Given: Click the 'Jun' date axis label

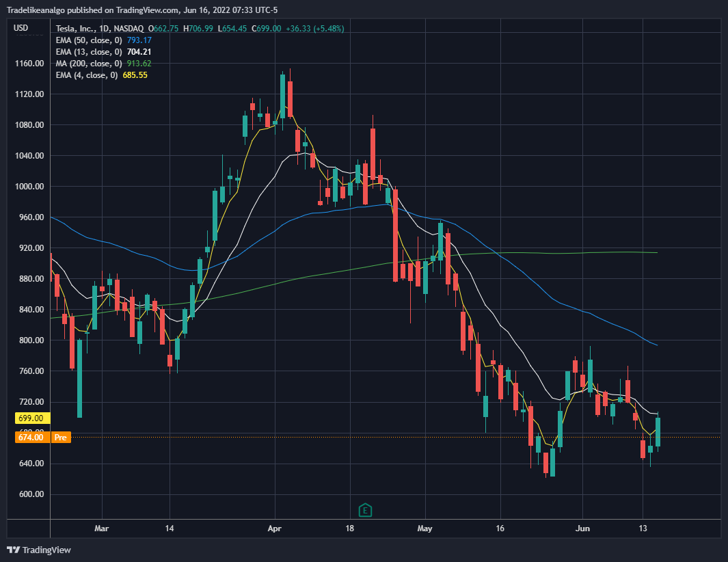Looking at the screenshot, I should 582,528.
